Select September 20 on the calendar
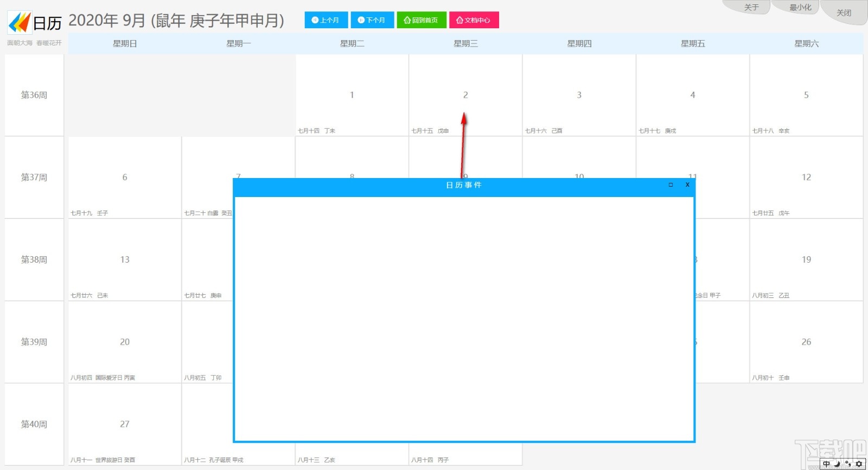The image size is (868, 470). coord(125,342)
